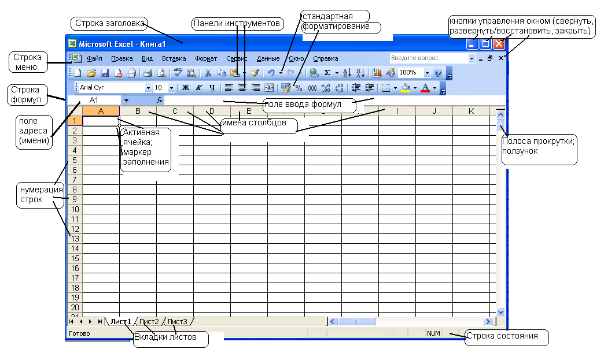The image size is (604, 364).
Task: Toggle Bold with the Ж button
Action: point(185,88)
